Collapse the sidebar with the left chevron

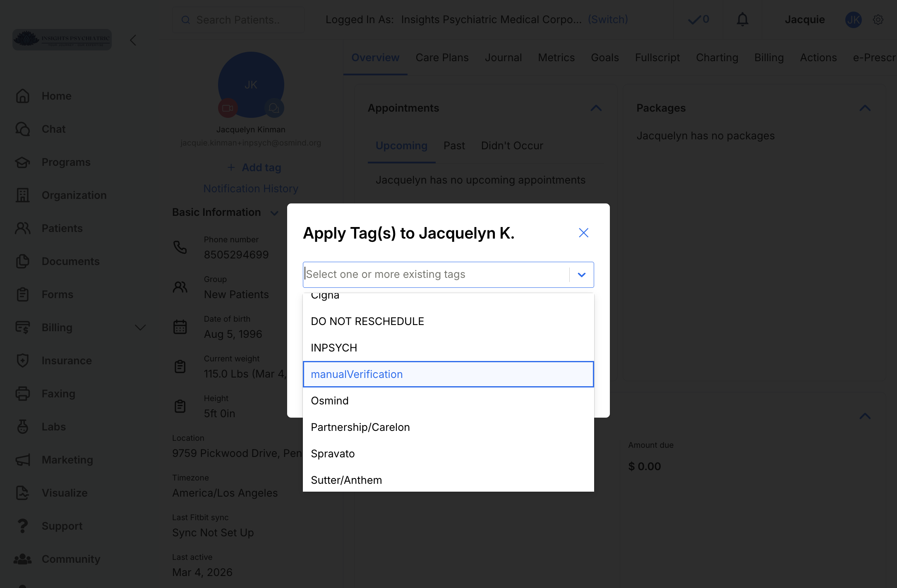tap(133, 40)
